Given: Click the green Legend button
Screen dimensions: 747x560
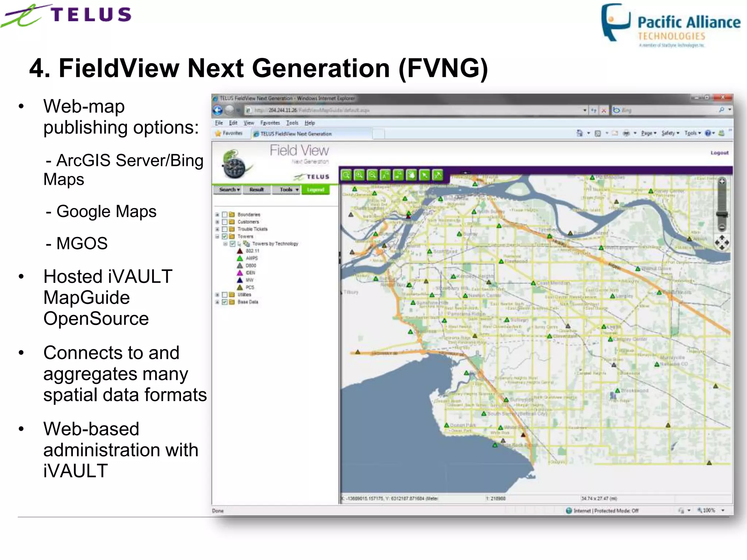Looking at the screenshot, I should point(316,190).
